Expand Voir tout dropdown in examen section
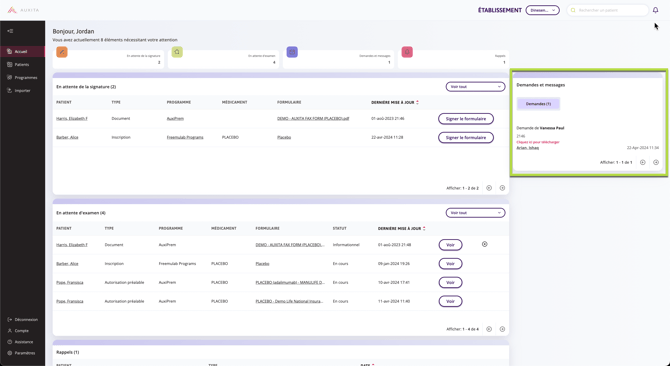 coord(475,213)
